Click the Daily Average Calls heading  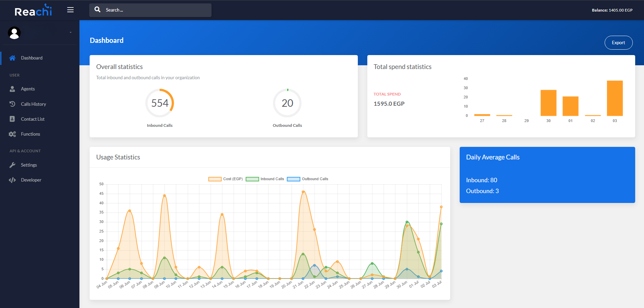493,157
